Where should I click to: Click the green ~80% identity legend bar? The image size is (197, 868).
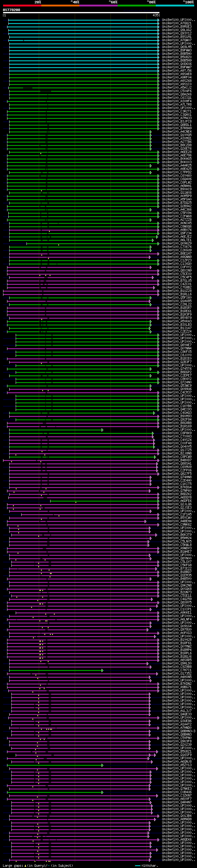pyautogui.click(x=137, y=6)
